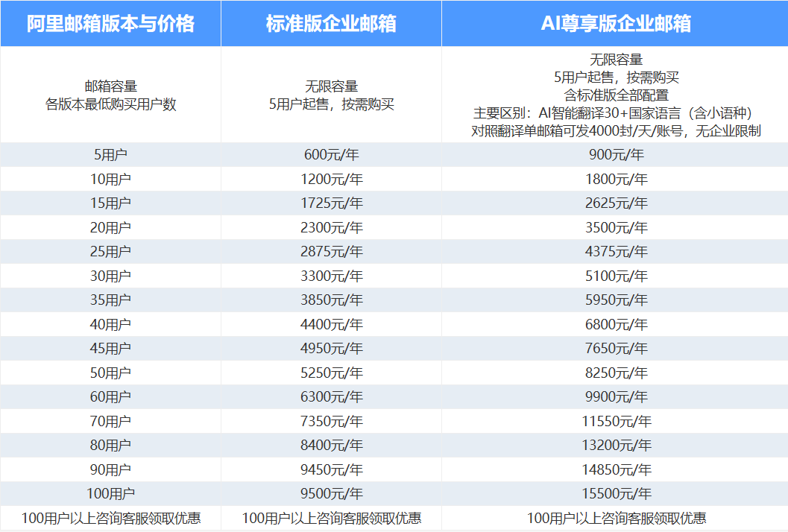
Task: Click the 4950元/年 price cell
Action: click(331, 348)
